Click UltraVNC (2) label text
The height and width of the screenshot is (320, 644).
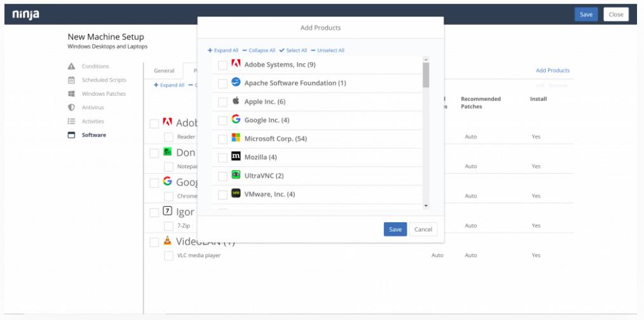tap(264, 176)
